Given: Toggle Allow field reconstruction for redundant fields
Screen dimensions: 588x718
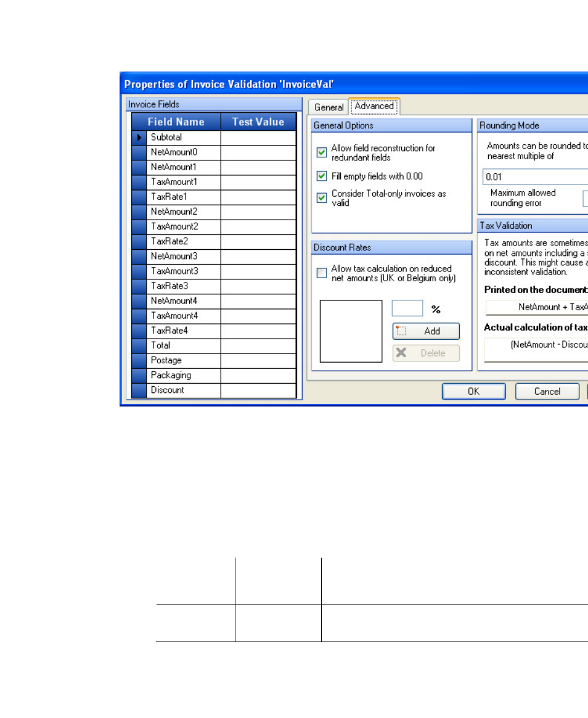Looking at the screenshot, I should pos(322,152).
